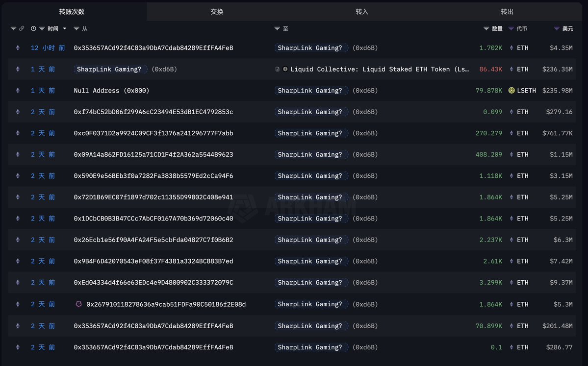
Task: Click the ETH token icon in the $286.77 row
Action: click(511, 347)
